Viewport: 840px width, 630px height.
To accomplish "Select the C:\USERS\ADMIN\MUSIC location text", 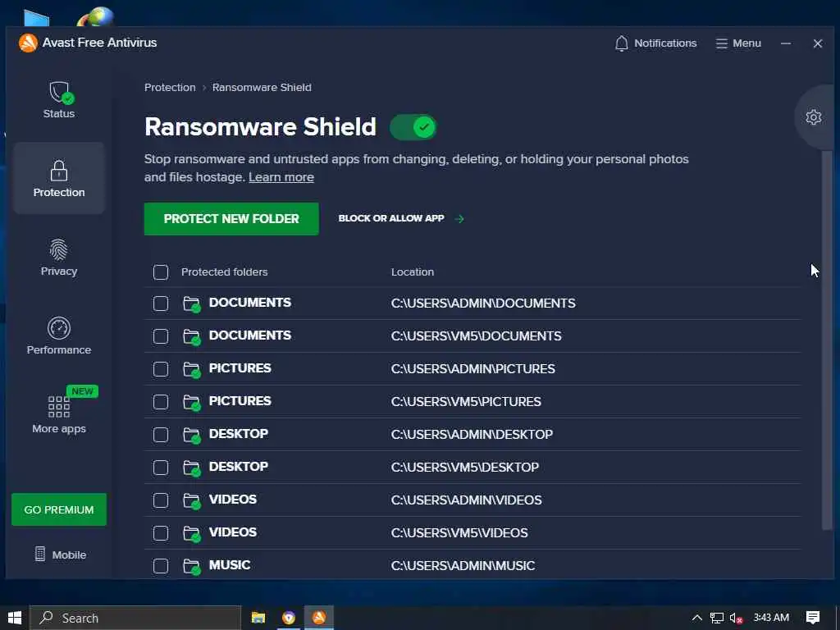I will 463,566.
